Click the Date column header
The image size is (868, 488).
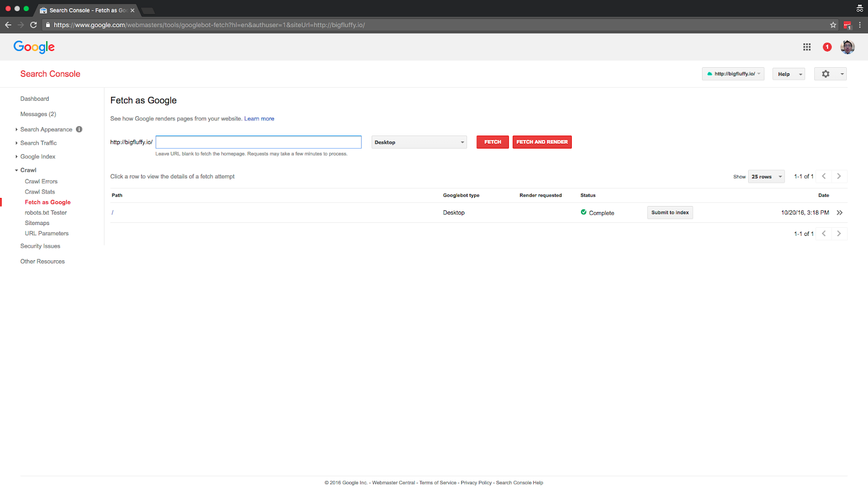[x=824, y=195]
